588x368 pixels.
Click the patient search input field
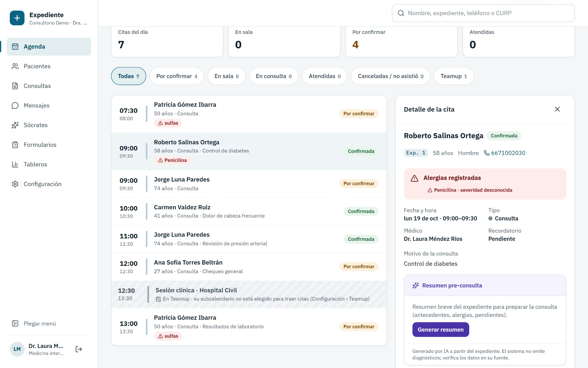[483, 13]
